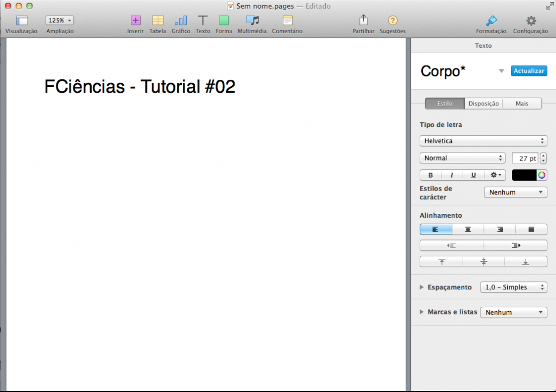The height and width of the screenshot is (392, 556).
Task: Switch to the Mais tab
Action: (x=522, y=104)
